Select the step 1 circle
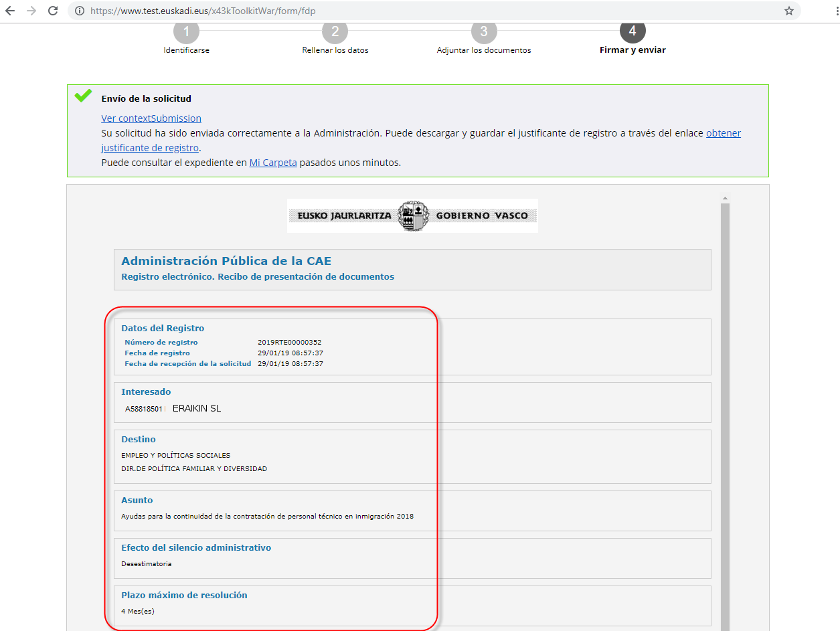The image size is (840, 631). (186, 31)
